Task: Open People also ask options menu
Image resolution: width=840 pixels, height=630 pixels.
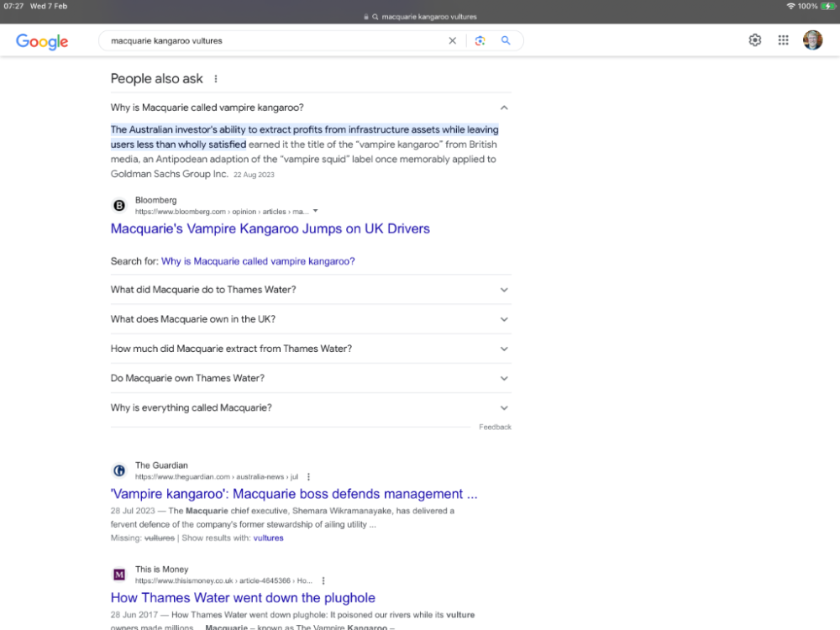Action: coord(216,79)
